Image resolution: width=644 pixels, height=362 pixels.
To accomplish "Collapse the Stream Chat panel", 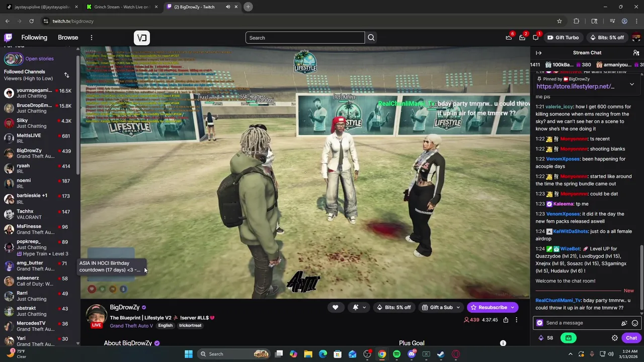I will pos(539,53).
